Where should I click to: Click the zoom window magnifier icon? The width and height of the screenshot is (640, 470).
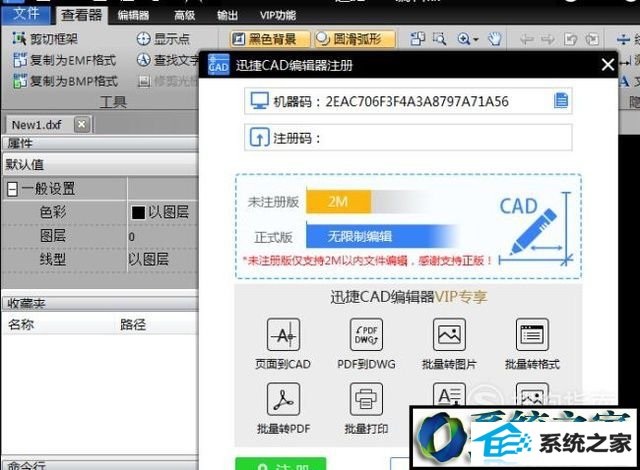(439, 39)
